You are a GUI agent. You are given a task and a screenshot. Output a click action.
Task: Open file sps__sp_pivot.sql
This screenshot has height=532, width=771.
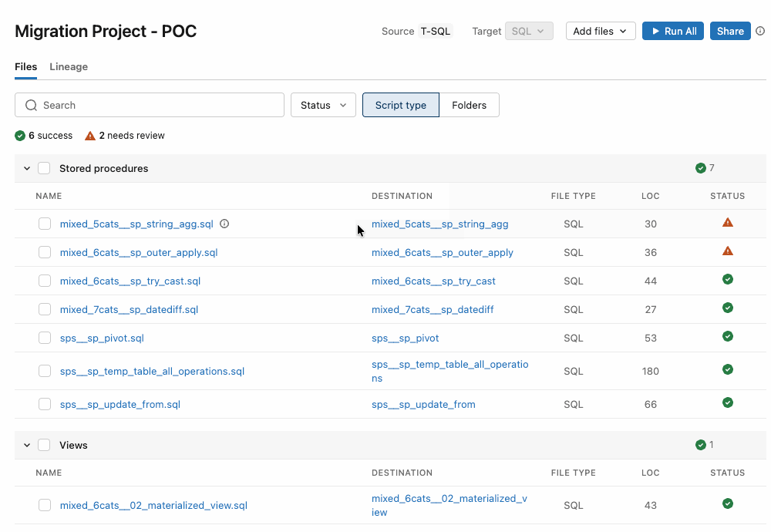click(x=102, y=338)
